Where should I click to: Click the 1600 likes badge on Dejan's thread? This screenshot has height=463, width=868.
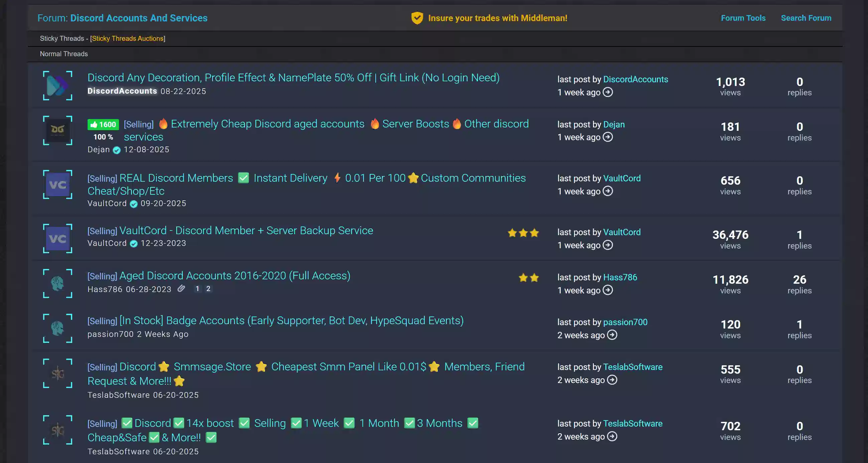pos(103,124)
